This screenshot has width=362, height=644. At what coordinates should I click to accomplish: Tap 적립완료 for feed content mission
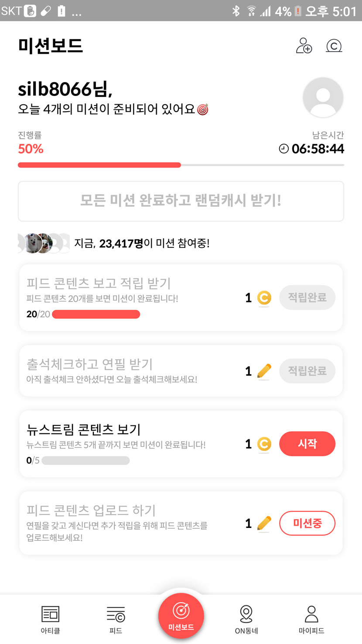click(x=307, y=298)
